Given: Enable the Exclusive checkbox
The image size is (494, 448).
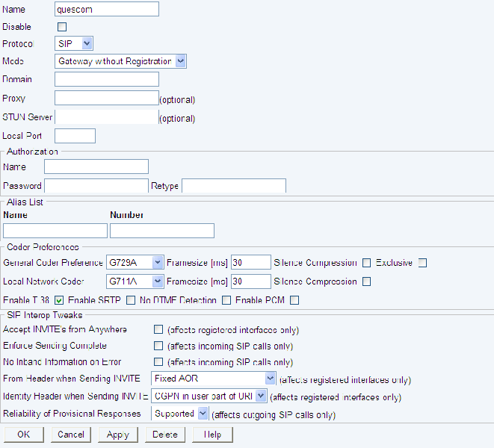Looking at the screenshot, I should point(422,263).
